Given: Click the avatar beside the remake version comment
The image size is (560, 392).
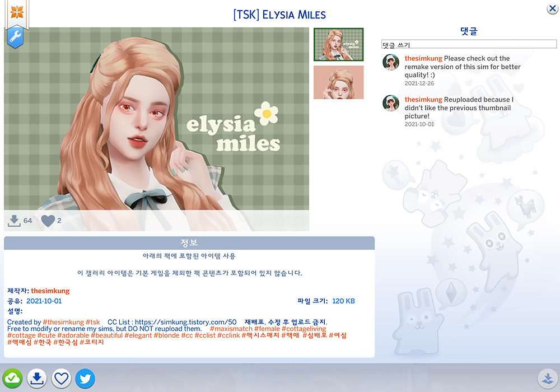Looking at the screenshot, I should [391, 63].
